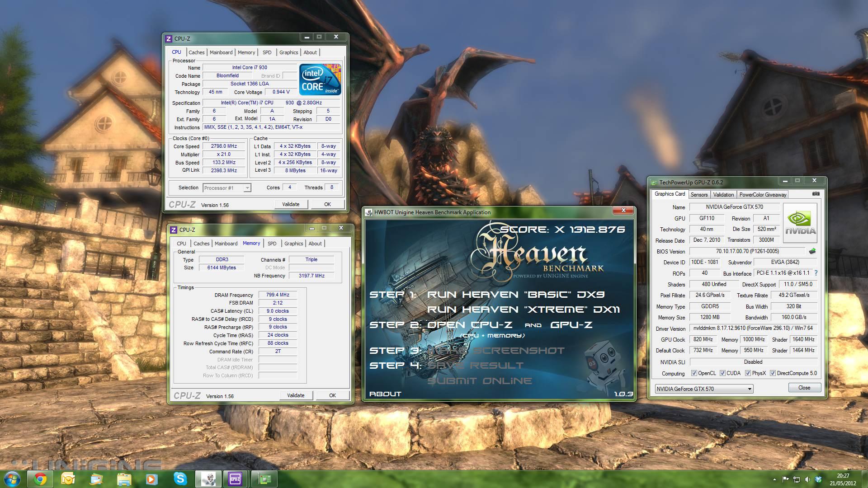Switch to Mainboard tab in upper CPU-Z window
This screenshot has width=868, height=488.
[221, 52]
